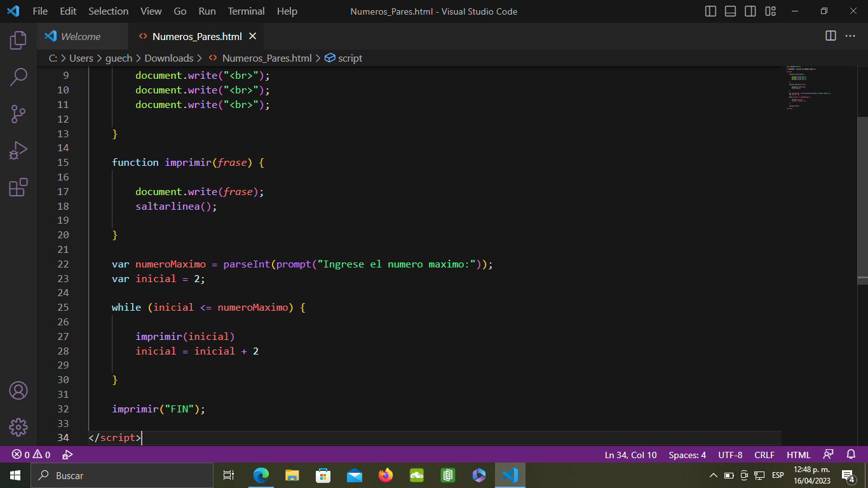
Task: Open the Manage gear icon
Action: coord(18,427)
